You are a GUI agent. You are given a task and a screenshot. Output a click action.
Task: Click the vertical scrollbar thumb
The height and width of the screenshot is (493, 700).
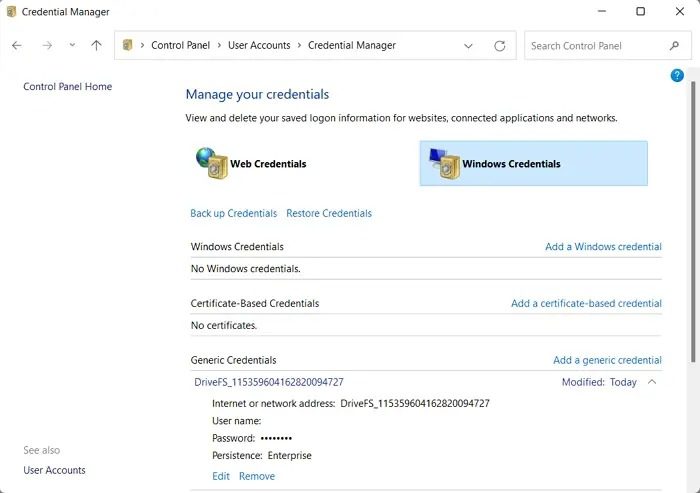693,221
